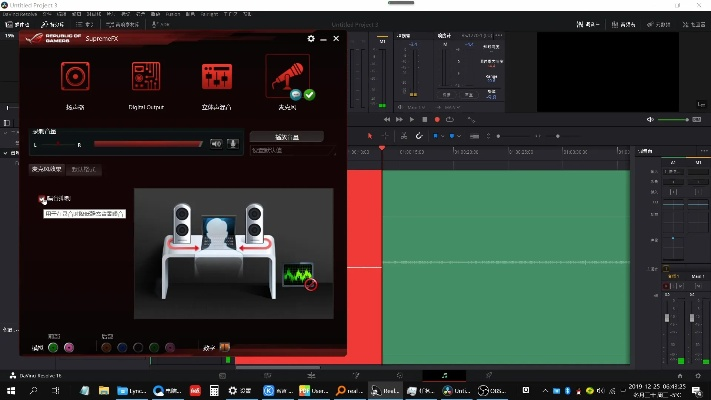Click the microphone boost button beside volume
The width and height of the screenshot is (711, 400).
tap(233, 144)
